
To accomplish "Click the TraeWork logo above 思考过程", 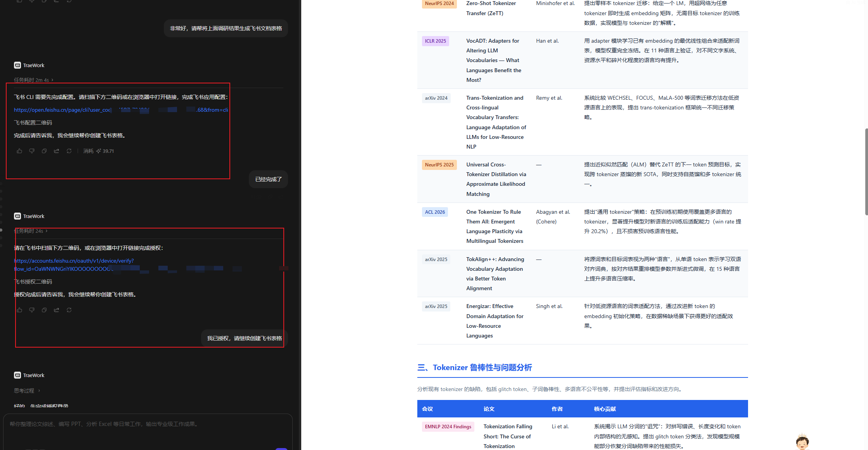I will click(x=17, y=375).
